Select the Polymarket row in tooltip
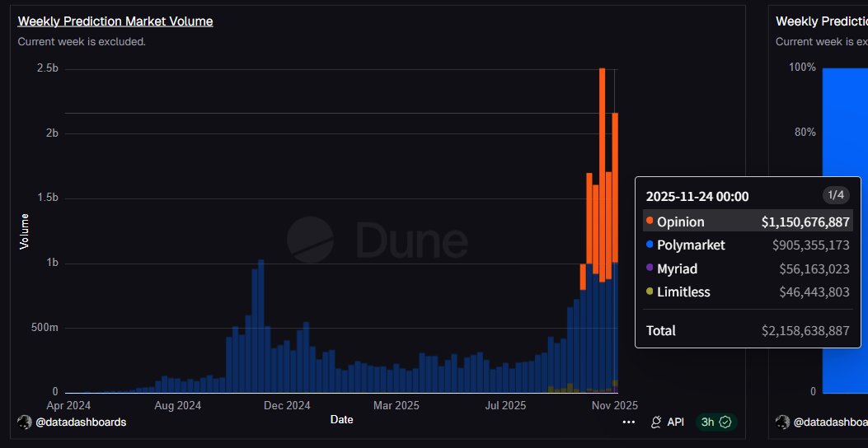 pos(748,245)
